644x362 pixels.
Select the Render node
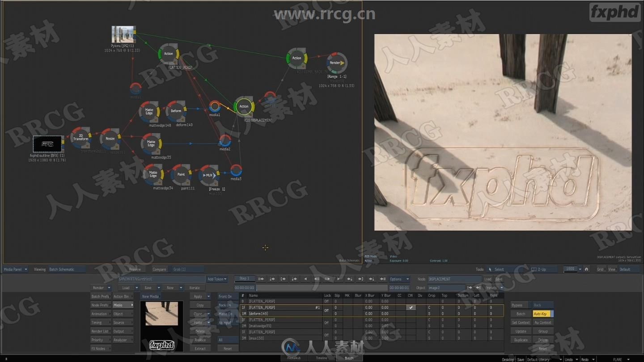coord(336,63)
